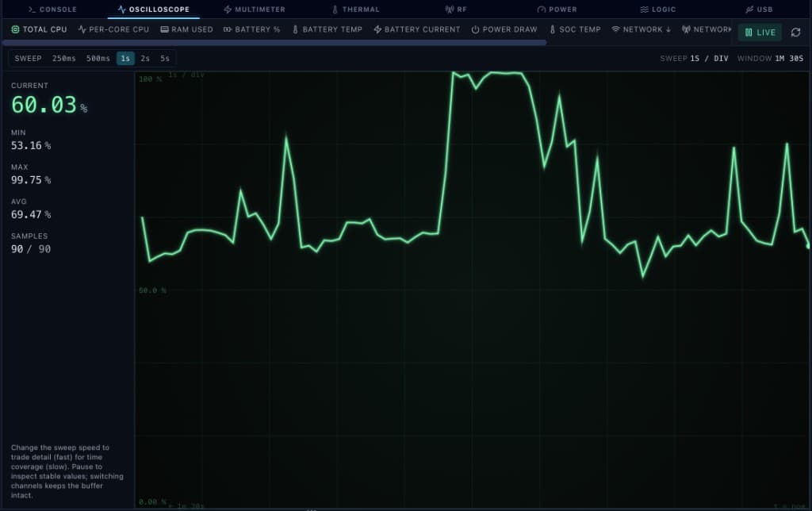
Task: Set sweep speed to 250ms
Action: tap(63, 59)
